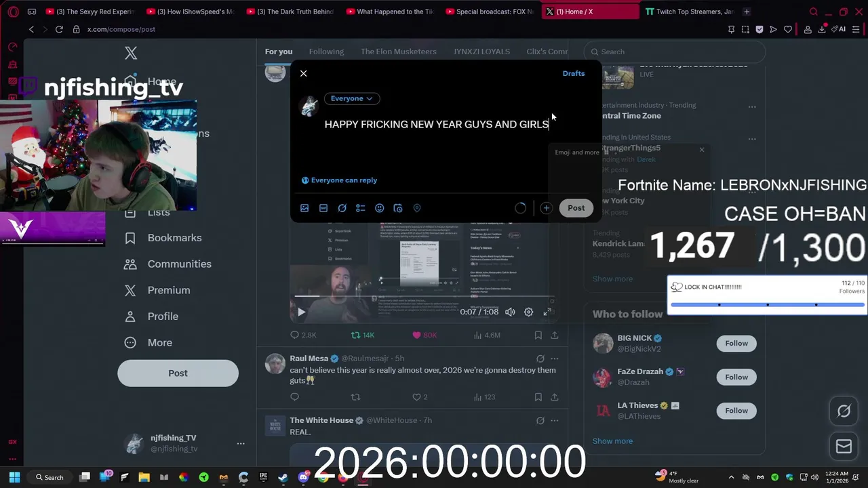The height and width of the screenshot is (488, 868).
Task: Open Communities in sidebar
Action: pos(168,264)
